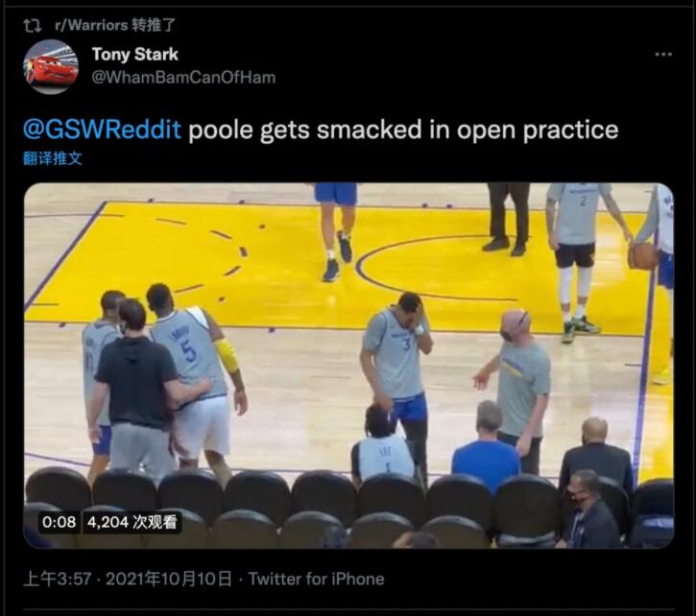
Task: Click the 翻译推文 translate tweet link
Action: [x=53, y=158]
